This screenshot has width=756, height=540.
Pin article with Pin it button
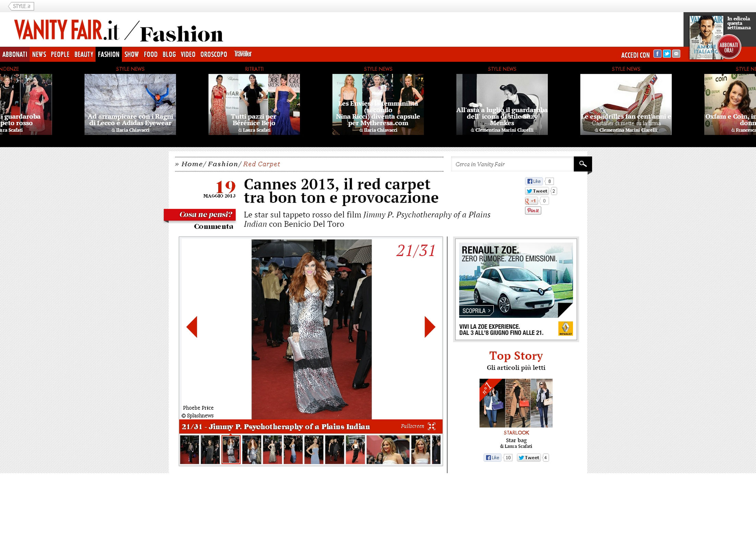point(533,211)
